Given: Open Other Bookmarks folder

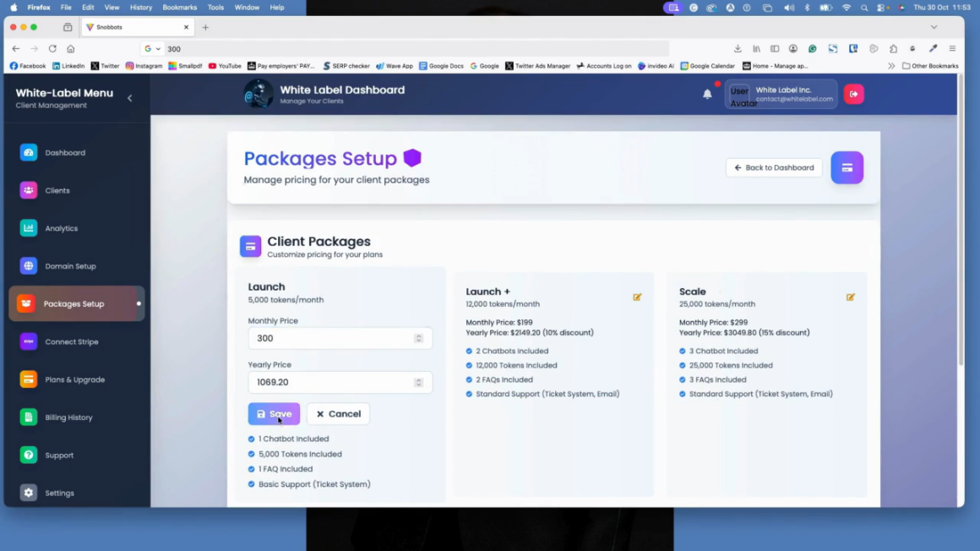Looking at the screenshot, I should coord(930,66).
